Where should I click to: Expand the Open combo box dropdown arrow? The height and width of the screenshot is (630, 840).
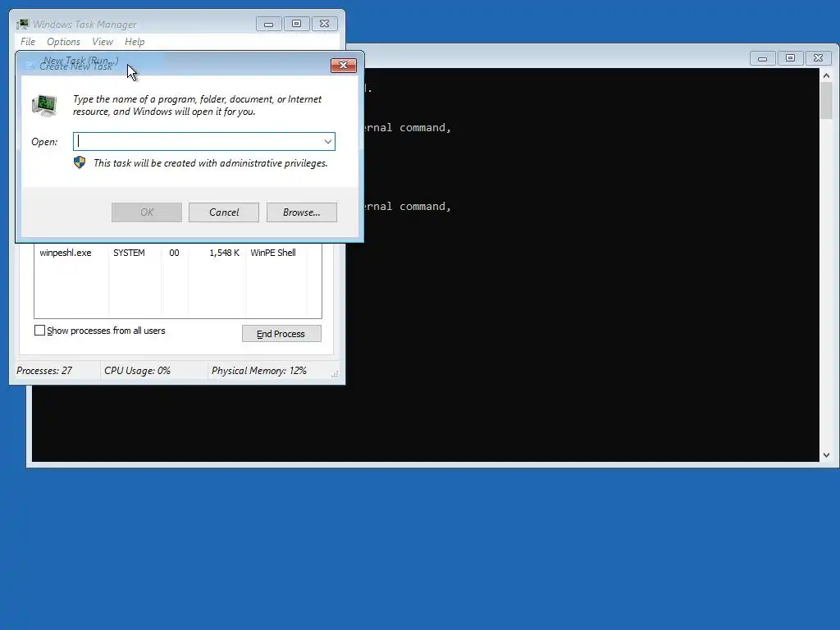click(328, 141)
